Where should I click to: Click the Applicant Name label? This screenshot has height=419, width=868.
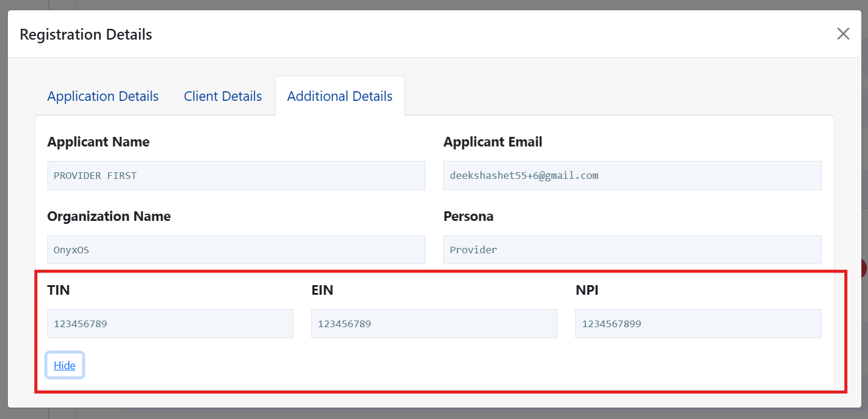(98, 142)
